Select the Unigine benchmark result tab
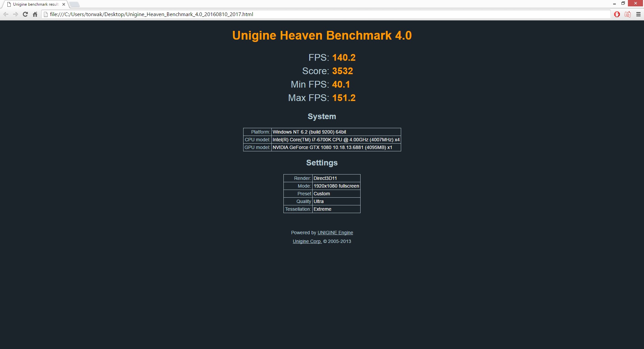The width and height of the screenshot is (644, 349). click(36, 4)
